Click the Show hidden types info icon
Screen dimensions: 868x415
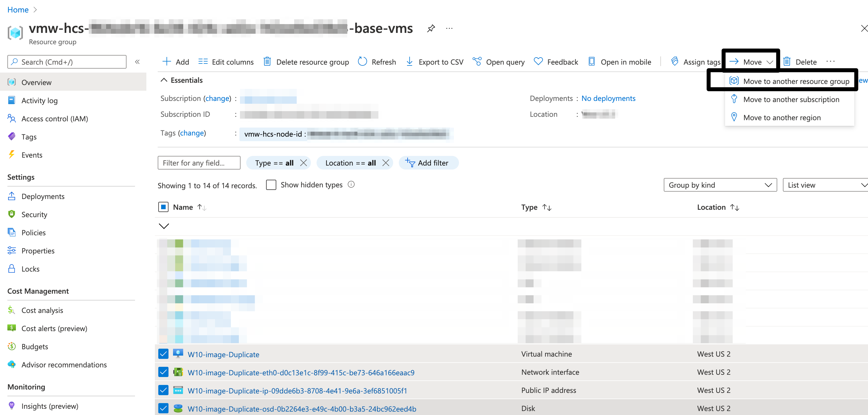[351, 184]
